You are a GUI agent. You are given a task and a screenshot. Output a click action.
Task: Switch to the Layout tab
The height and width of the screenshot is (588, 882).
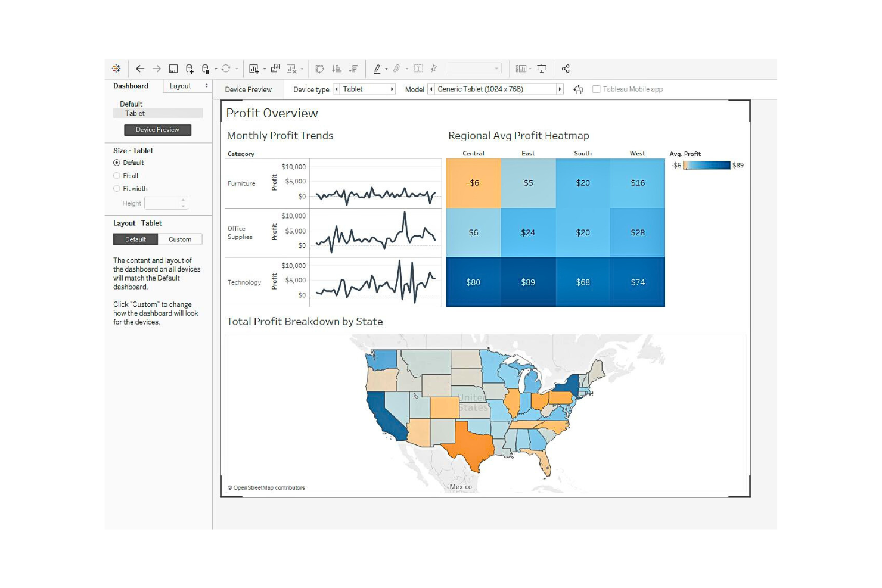(181, 86)
